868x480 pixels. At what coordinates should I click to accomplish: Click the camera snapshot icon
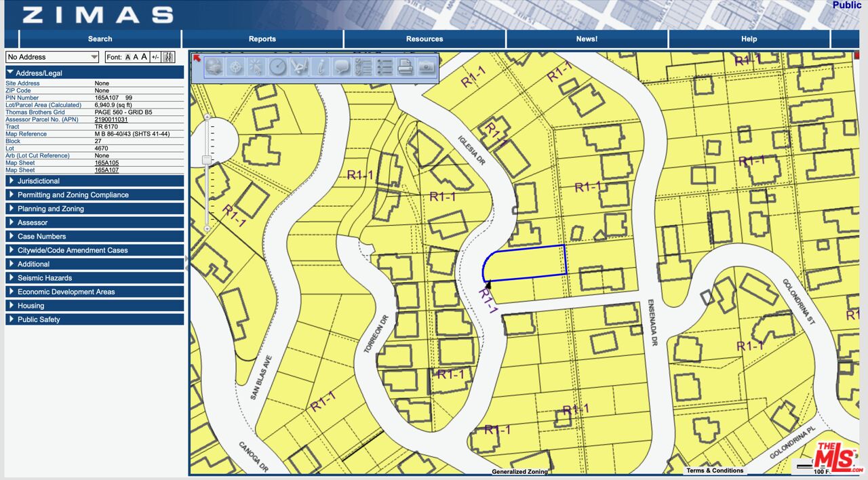pyautogui.click(x=426, y=66)
